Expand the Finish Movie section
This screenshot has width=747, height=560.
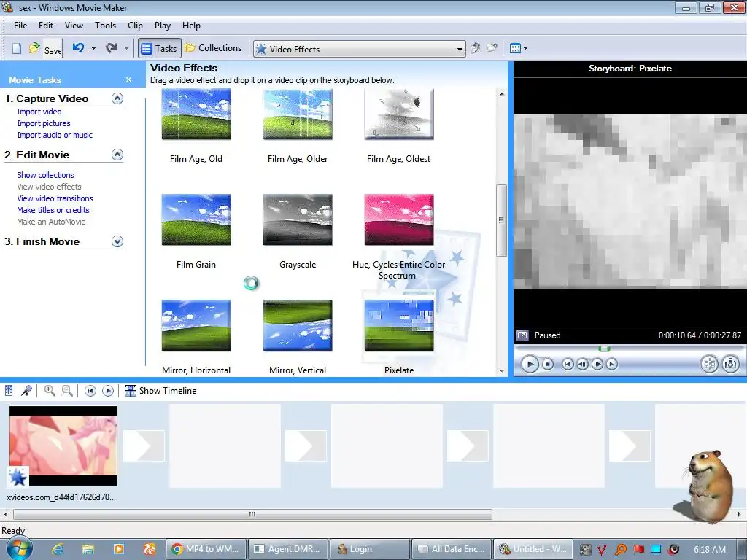(117, 241)
